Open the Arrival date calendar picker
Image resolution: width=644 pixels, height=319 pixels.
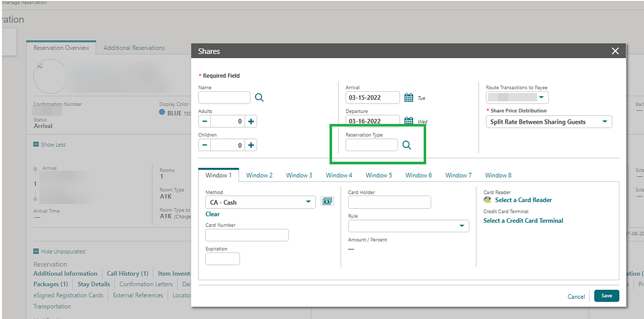point(409,97)
